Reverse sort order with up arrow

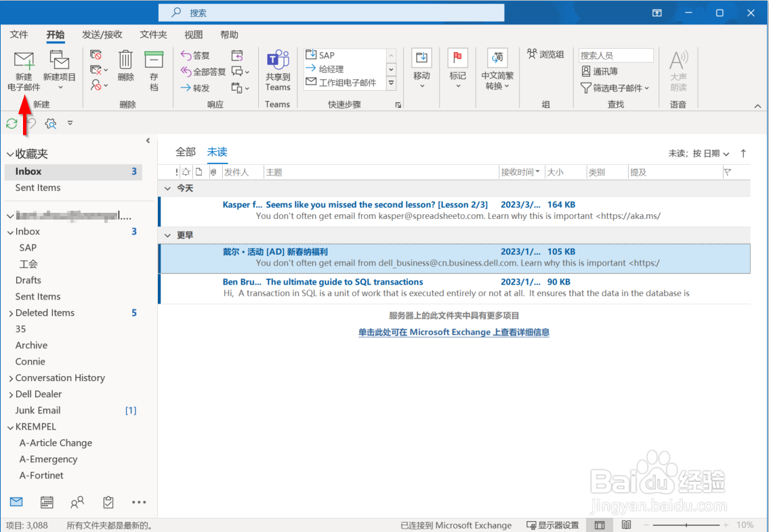(x=743, y=154)
